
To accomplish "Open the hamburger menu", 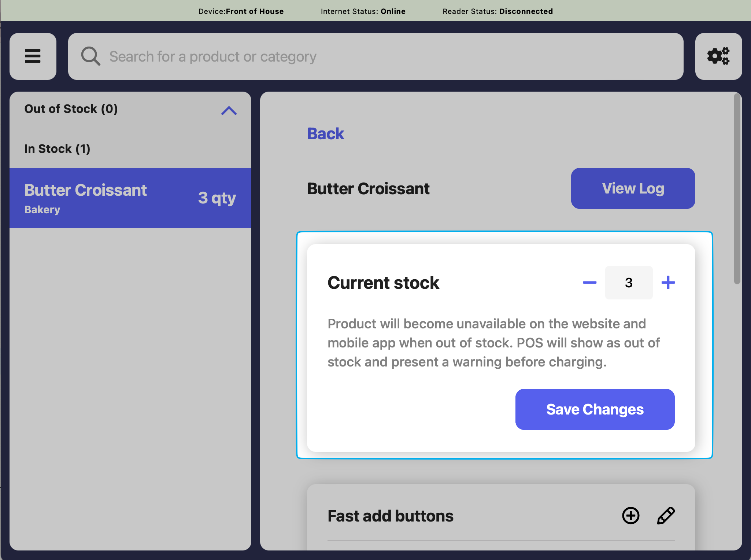I will click(33, 56).
